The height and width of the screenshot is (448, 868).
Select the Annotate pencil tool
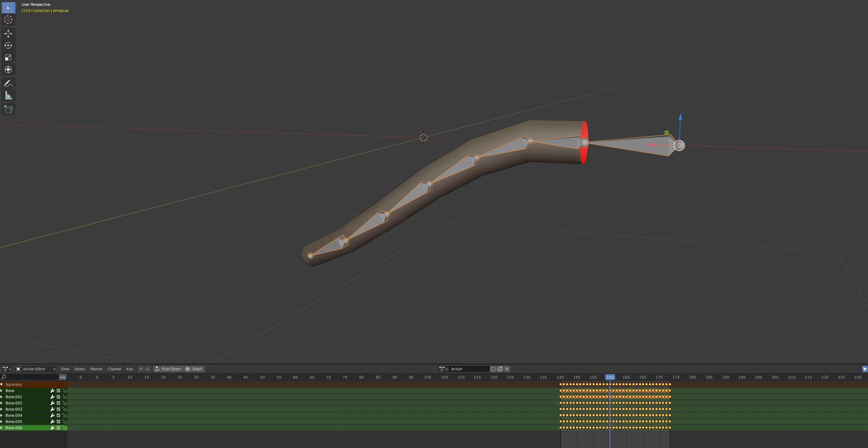tap(8, 83)
